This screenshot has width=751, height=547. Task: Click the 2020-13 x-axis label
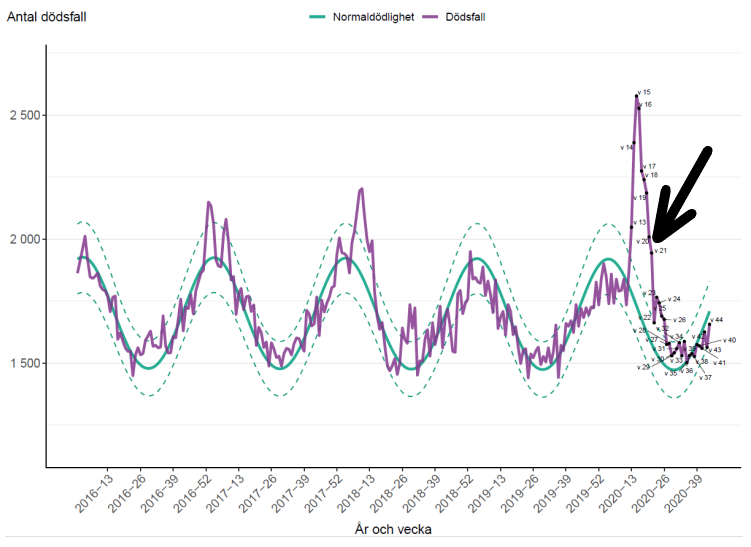[618, 493]
